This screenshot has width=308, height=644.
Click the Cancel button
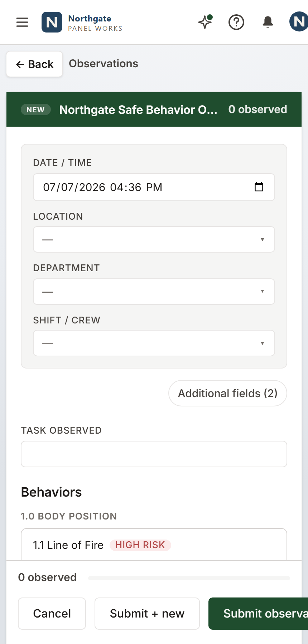pyautogui.click(x=52, y=614)
